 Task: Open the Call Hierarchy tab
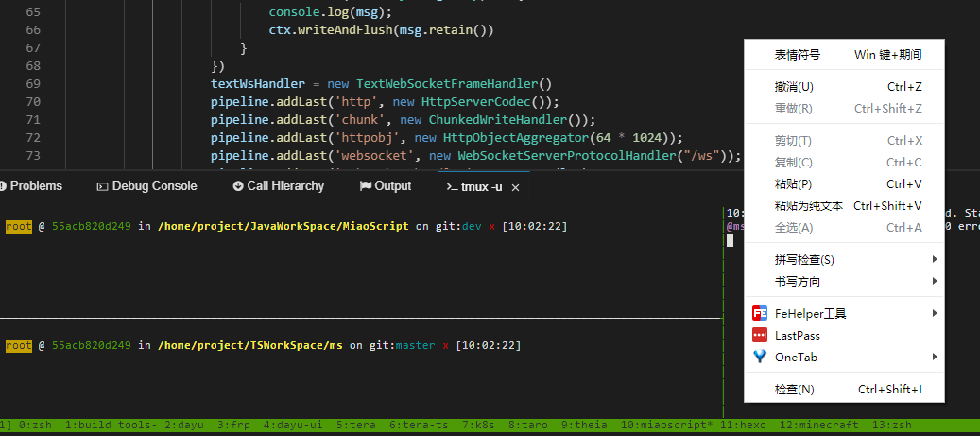coord(279,186)
